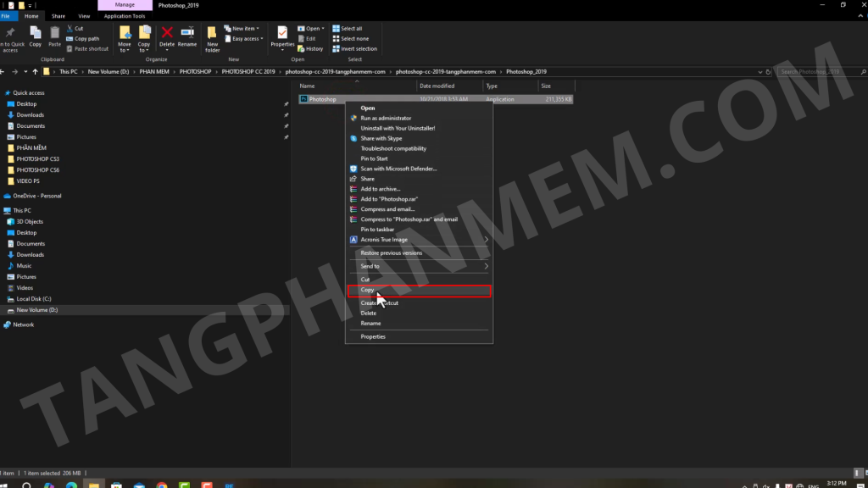
Task: Open the Share ribbon tab
Action: pyautogui.click(x=58, y=15)
